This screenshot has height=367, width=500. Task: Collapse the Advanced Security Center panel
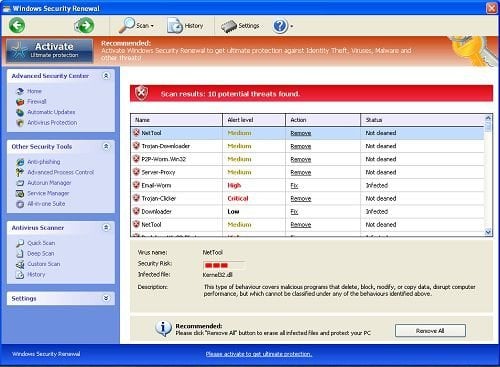tap(106, 76)
